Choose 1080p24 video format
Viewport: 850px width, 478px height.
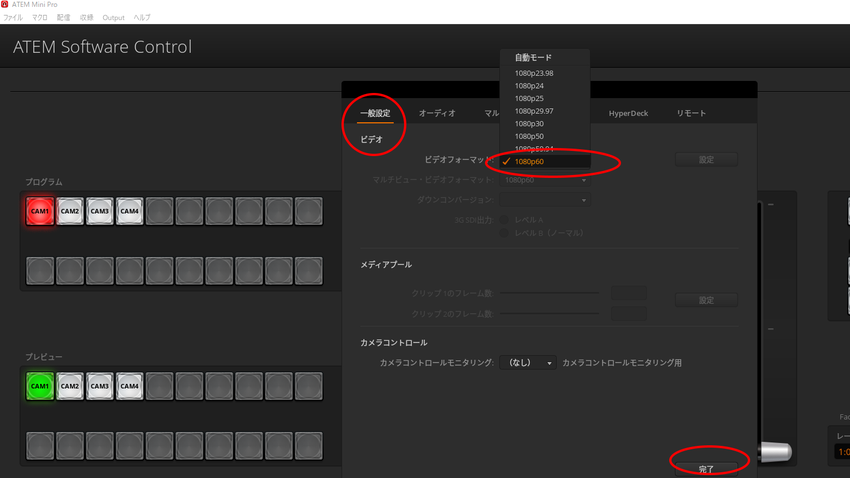[x=545, y=86]
